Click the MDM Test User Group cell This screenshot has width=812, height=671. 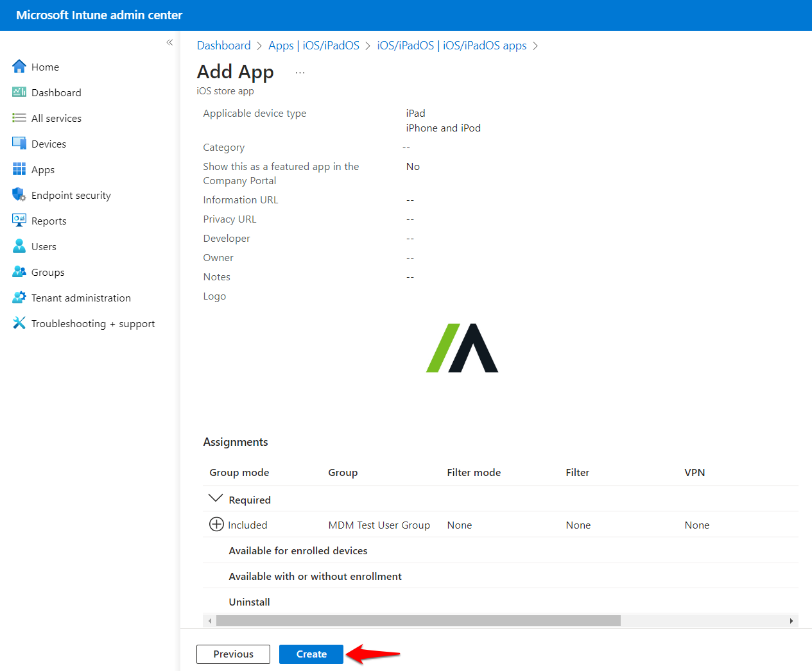click(379, 525)
